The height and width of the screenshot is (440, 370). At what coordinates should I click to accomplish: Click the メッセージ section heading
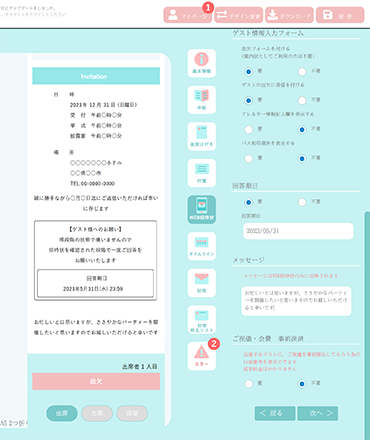tap(249, 260)
